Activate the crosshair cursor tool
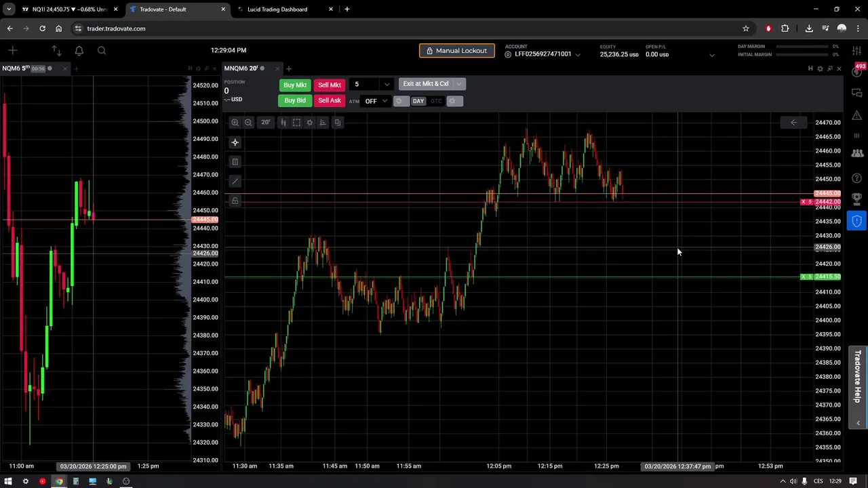The height and width of the screenshot is (488, 868). pyautogui.click(x=235, y=142)
